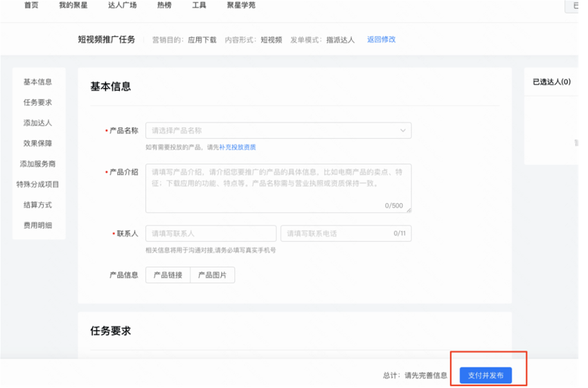
Task: Browse 达人广场 from top menu
Action: (121, 6)
